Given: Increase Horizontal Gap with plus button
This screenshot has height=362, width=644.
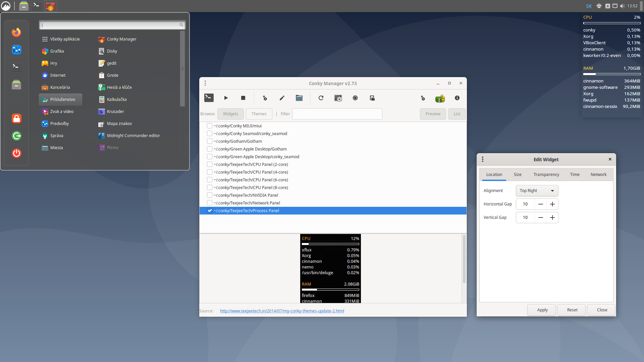Looking at the screenshot, I should coord(552,204).
